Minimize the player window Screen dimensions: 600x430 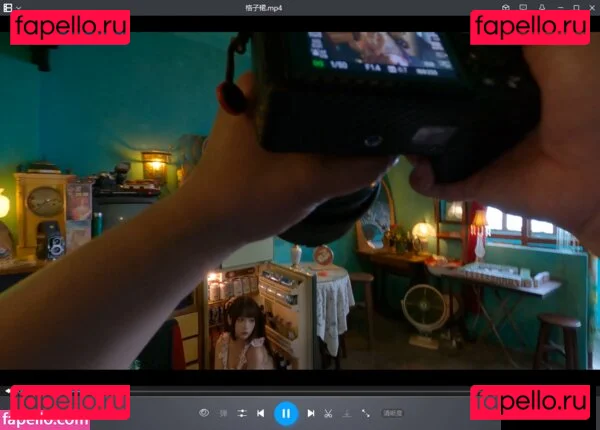coord(559,7)
